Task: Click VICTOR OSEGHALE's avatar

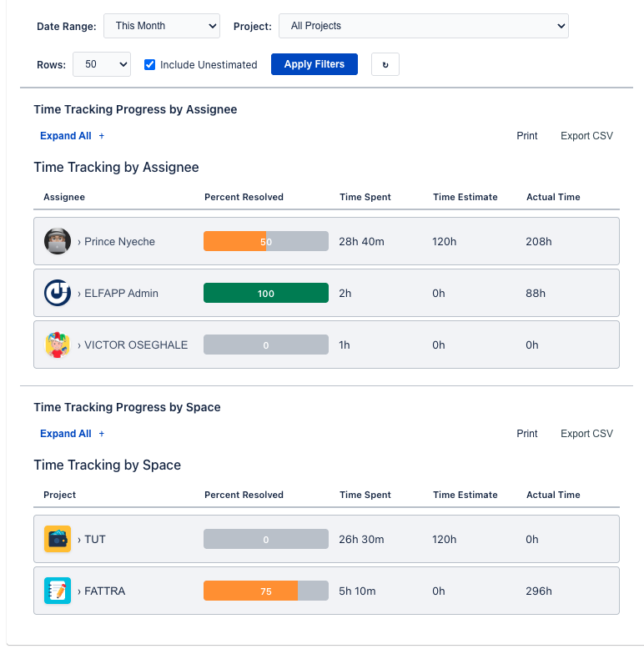Action: (58, 345)
